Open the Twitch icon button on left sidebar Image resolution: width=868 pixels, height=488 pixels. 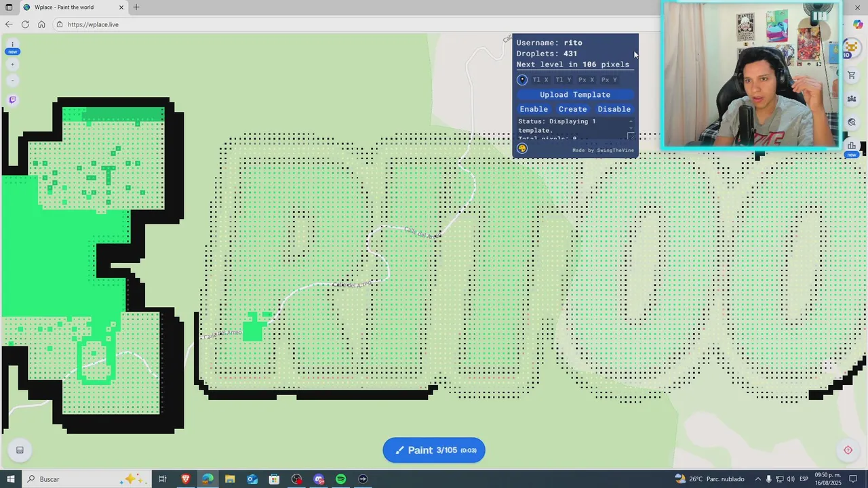pyautogui.click(x=12, y=100)
